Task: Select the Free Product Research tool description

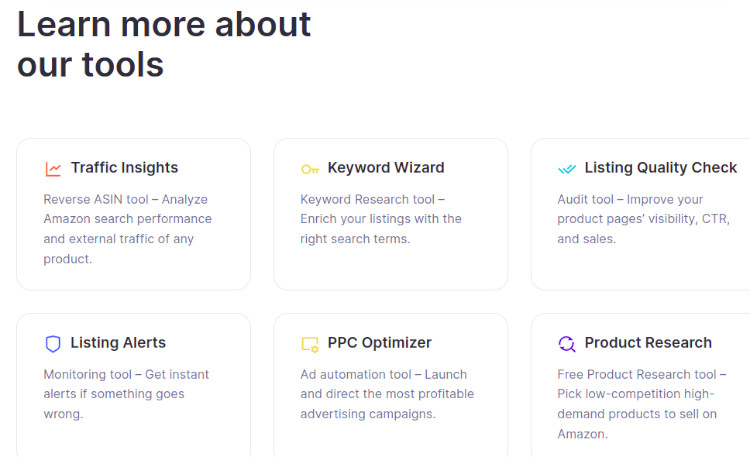Action: [x=641, y=404]
